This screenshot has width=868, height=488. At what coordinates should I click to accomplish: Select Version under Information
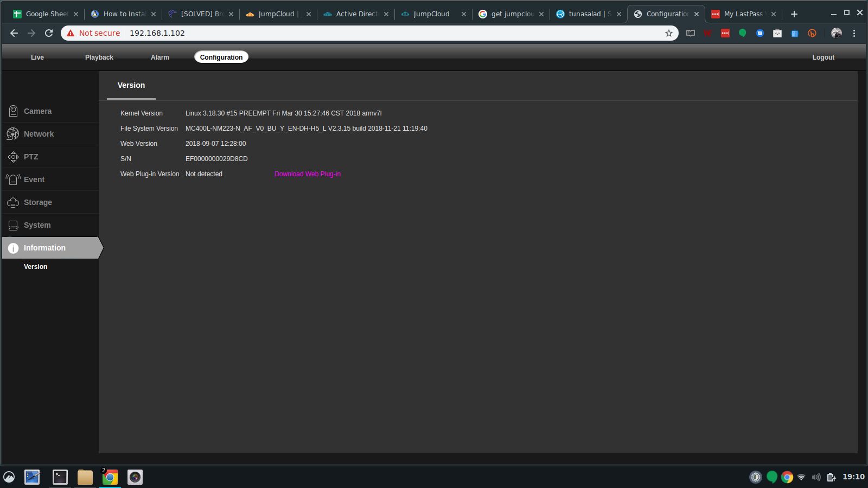36,267
